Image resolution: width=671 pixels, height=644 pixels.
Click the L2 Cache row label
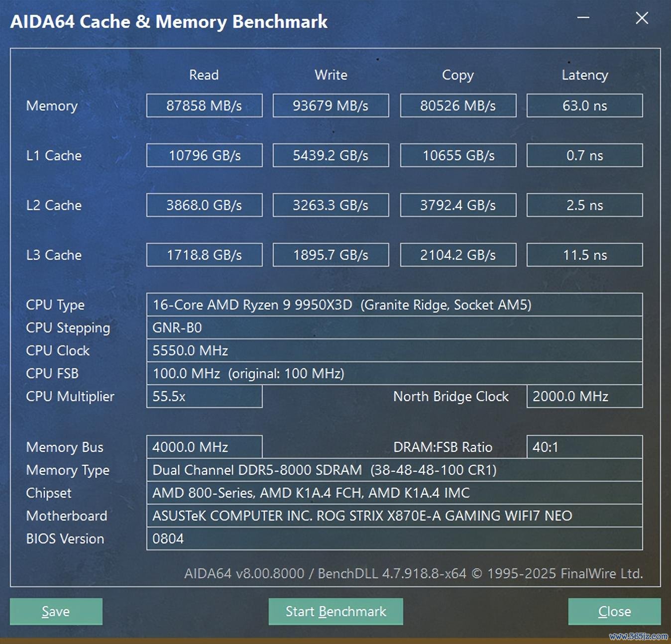pos(54,205)
